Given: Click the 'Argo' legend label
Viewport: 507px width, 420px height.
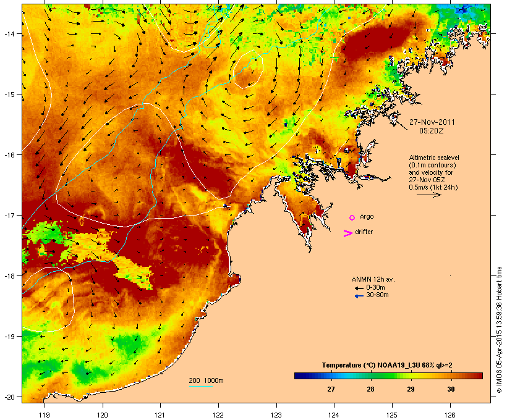Looking at the screenshot, I should 367,216.
